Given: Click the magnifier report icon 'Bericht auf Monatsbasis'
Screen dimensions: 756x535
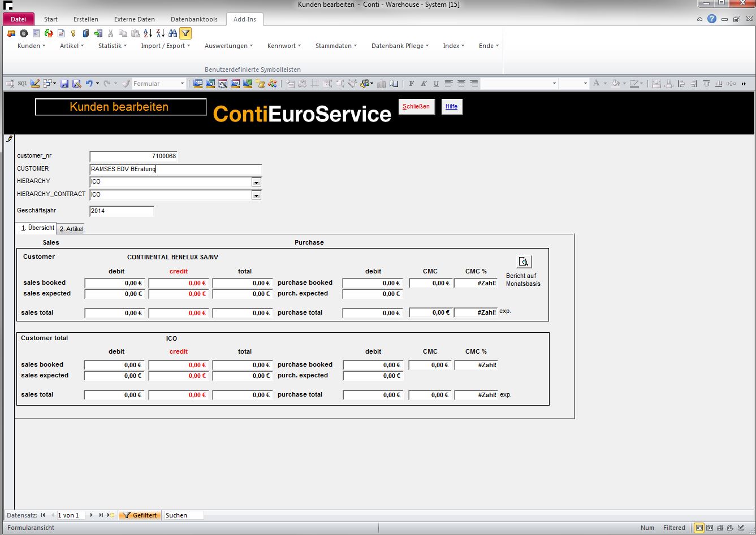Looking at the screenshot, I should click(x=524, y=262).
